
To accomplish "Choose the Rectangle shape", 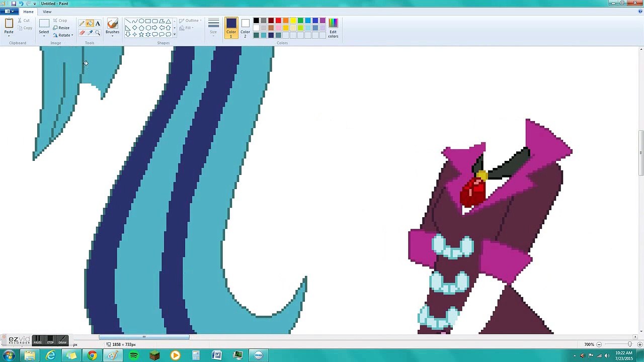I will tap(148, 22).
